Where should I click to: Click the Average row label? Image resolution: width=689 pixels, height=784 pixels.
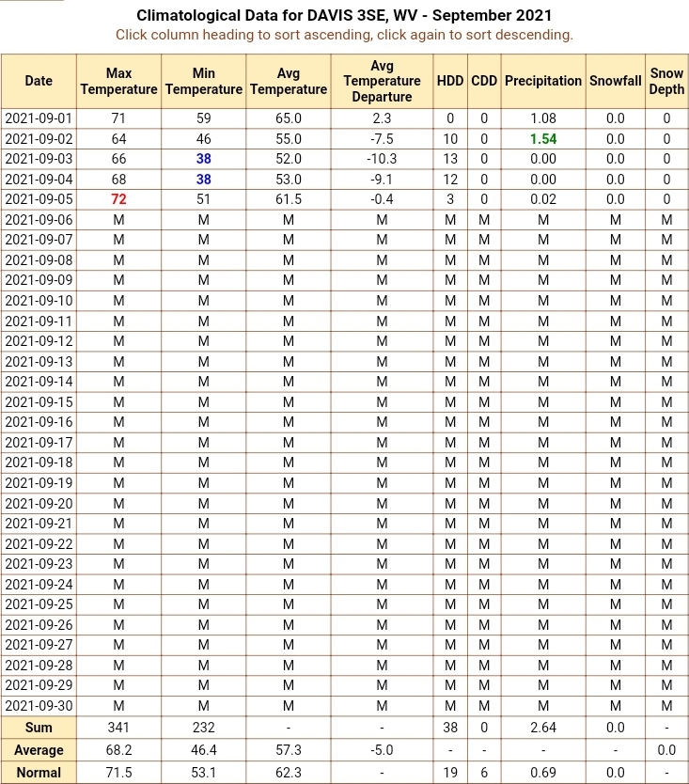[39, 750]
